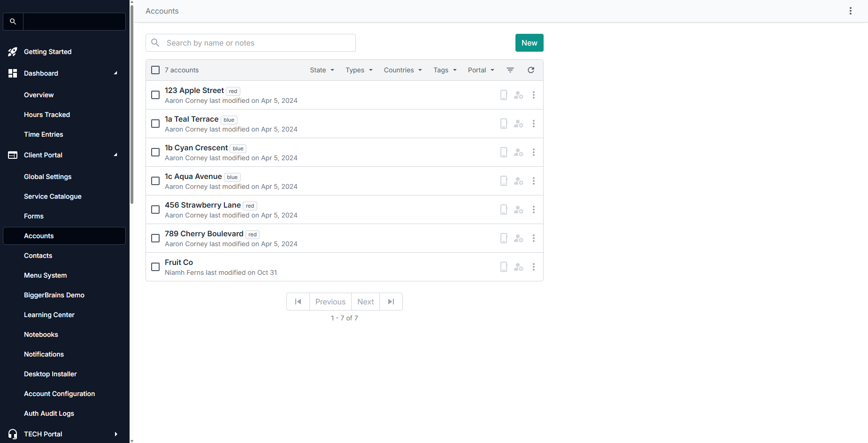Click the sidebar vertical scrollbar

[x=132, y=103]
